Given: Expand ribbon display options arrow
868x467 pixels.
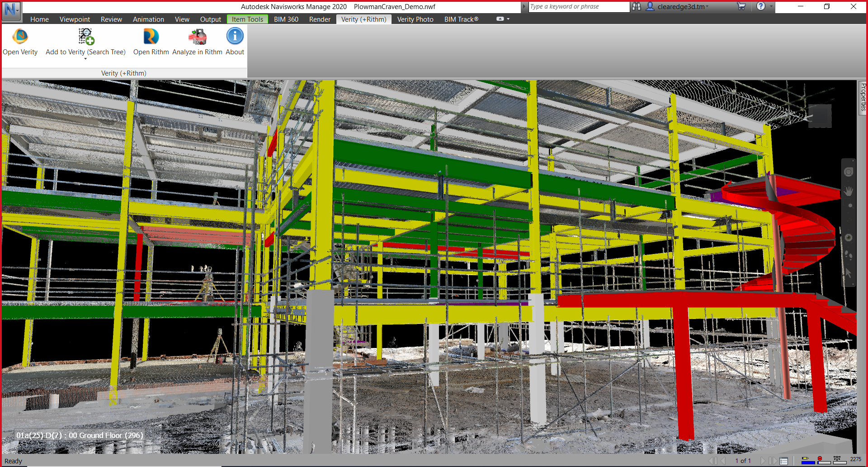Looking at the screenshot, I should point(508,19).
